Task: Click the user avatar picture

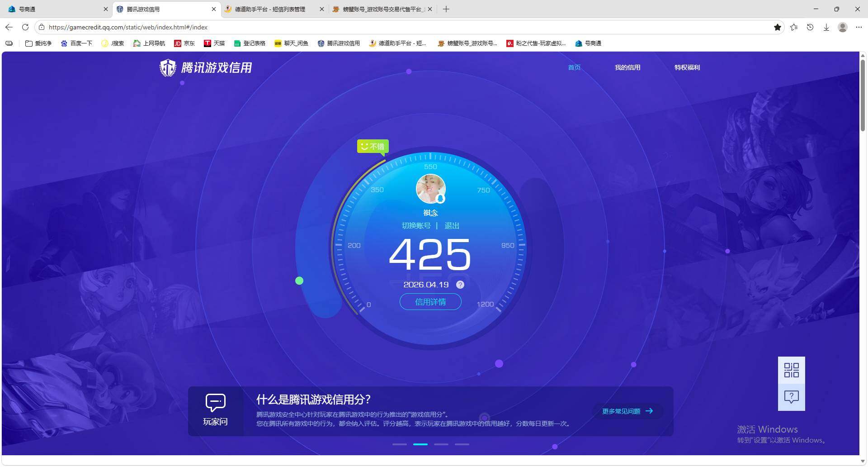Action: pos(430,189)
